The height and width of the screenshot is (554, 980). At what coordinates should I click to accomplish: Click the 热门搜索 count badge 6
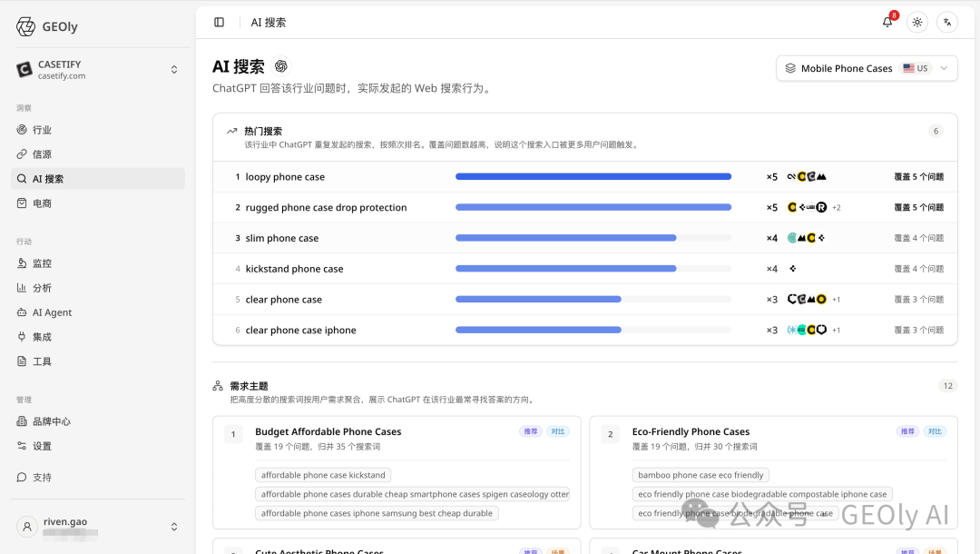click(936, 132)
